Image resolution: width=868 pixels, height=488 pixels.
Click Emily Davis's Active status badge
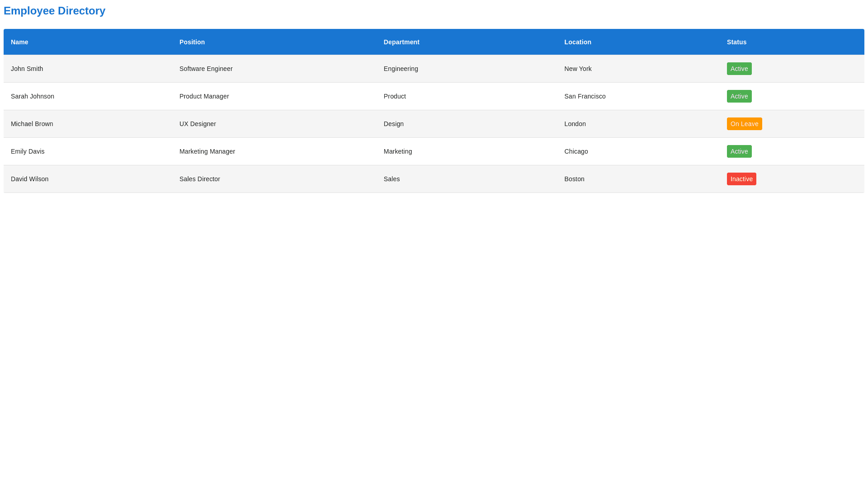739,151
